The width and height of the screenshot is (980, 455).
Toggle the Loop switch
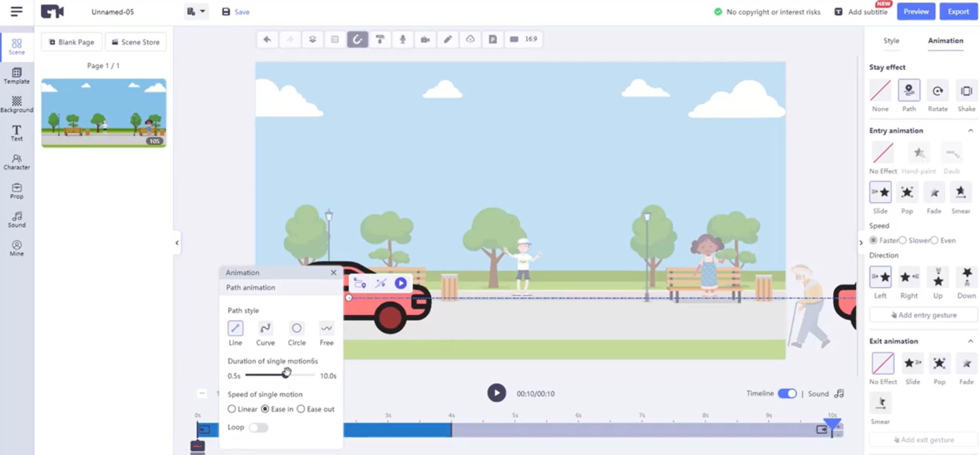click(258, 427)
